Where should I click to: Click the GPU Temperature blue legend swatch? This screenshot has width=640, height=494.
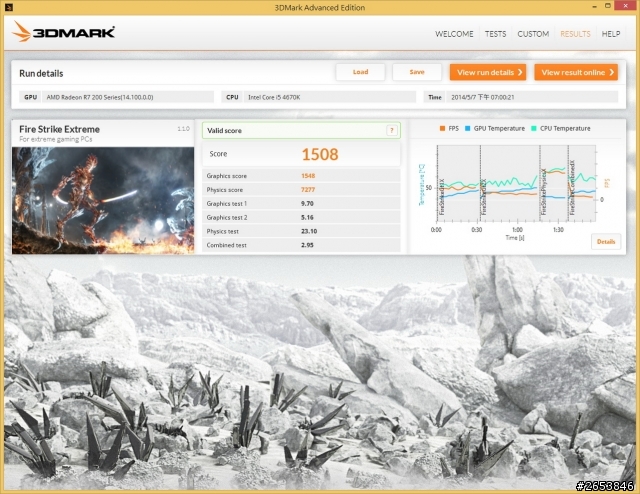[468, 129]
